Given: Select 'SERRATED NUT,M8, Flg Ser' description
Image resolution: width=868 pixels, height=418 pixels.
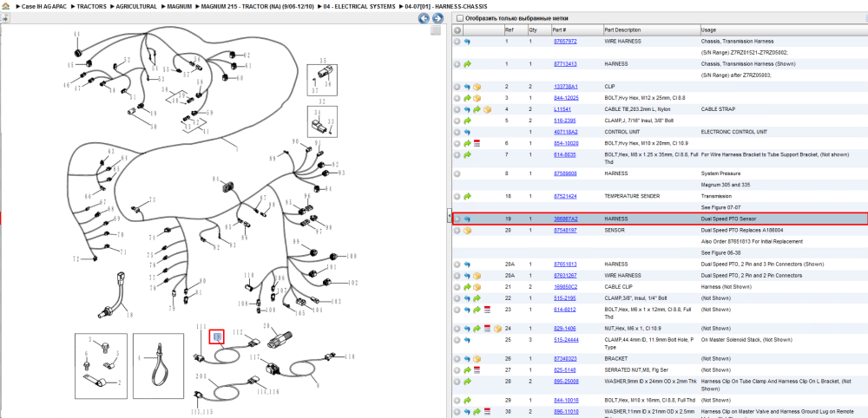Looking at the screenshot, I should click(x=635, y=370).
